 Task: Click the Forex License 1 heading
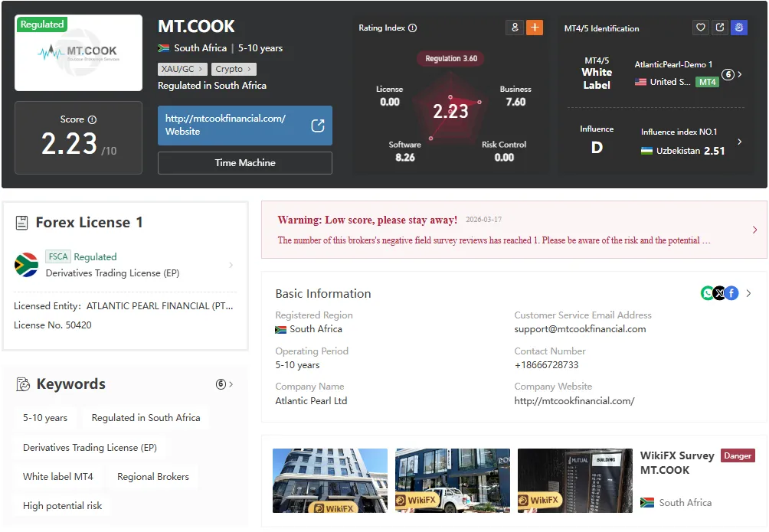(x=90, y=223)
